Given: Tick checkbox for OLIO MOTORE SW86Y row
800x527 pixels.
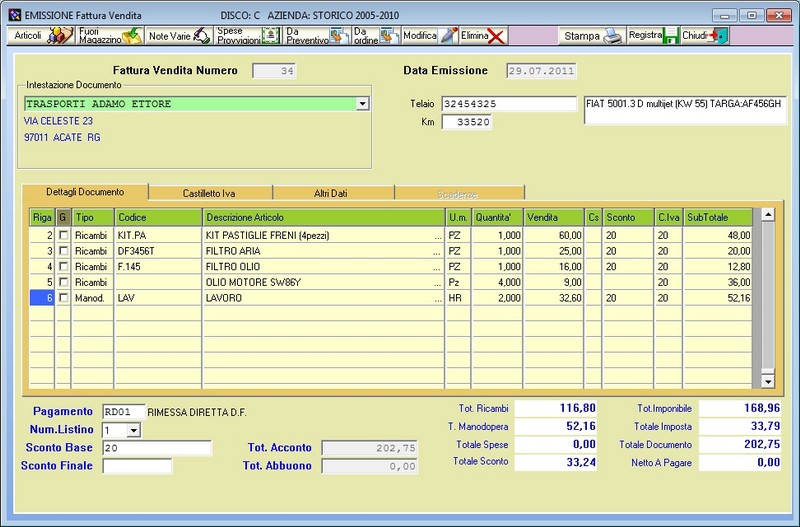Looking at the screenshot, I should click(63, 282).
